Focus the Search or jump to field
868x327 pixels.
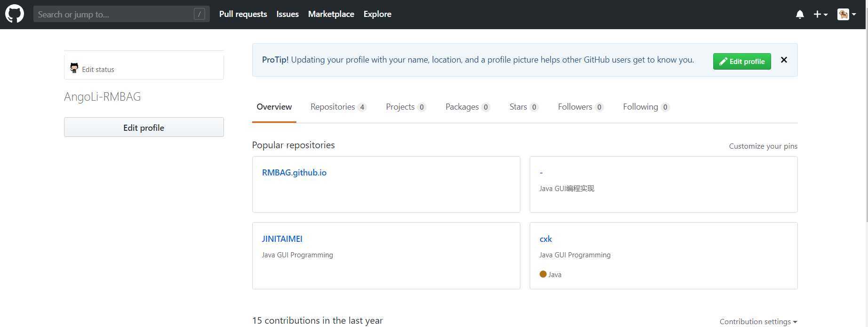(121, 14)
